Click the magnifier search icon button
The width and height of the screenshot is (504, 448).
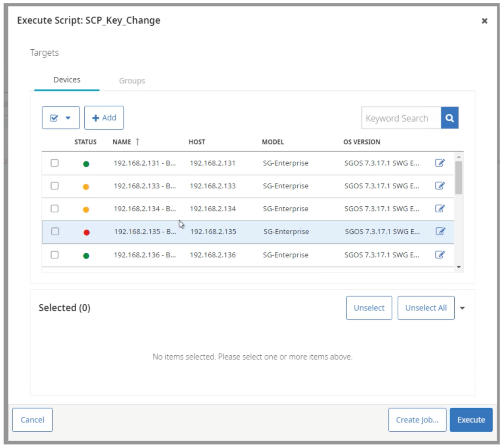point(450,118)
